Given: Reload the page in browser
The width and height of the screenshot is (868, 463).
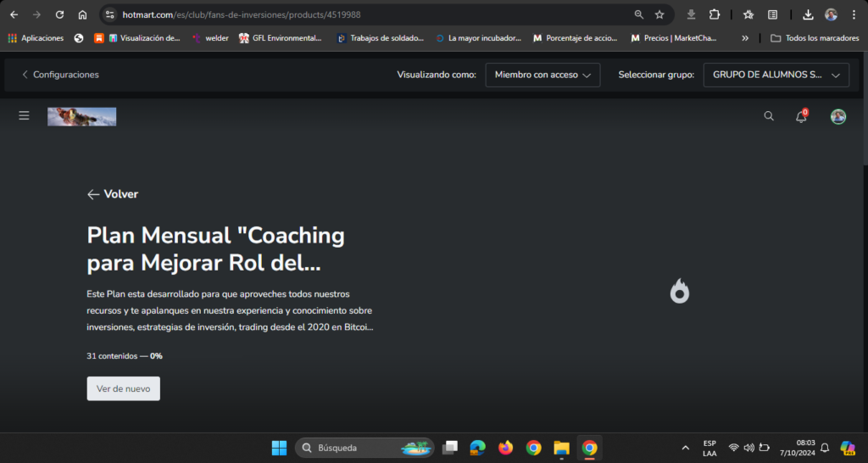Looking at the screenshot, I should click(59, 14).
